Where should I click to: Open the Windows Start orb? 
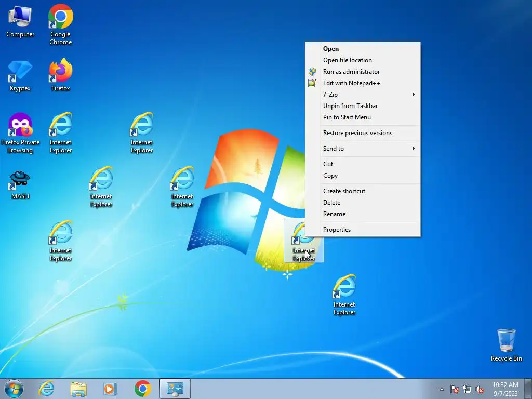tap(14, 389)
